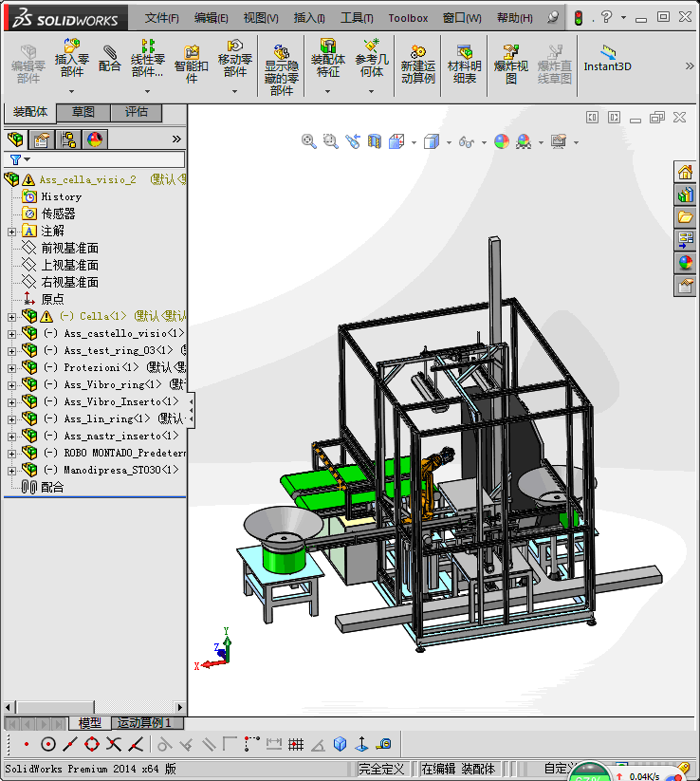This screenshot has width=700, height=781.
Task: Select the 配合 mates folder in tree
Action: (x=52, y=487)
